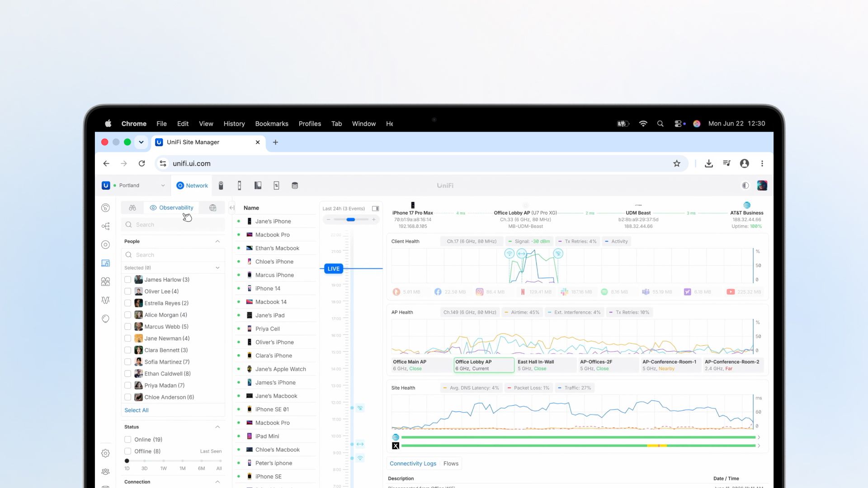Viewport: 868px width, 488px height.
Task: Click the globe icon tab beside Observability
Action: pyautogui.click(x=212, y=208)
